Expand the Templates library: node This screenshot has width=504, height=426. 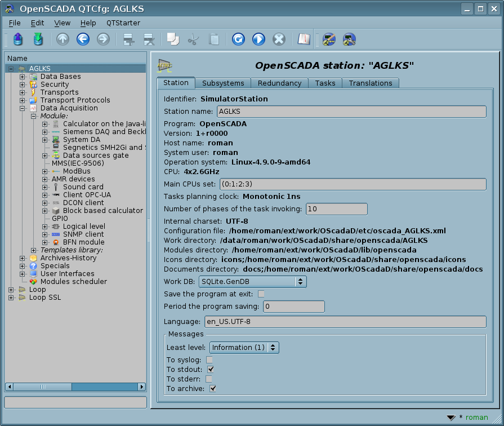click(x=33, y=250)
